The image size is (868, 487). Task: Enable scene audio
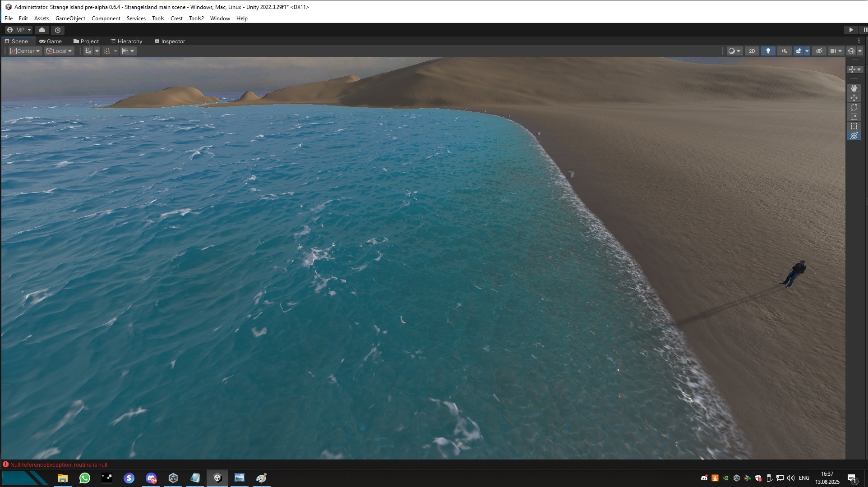(785, 51)
